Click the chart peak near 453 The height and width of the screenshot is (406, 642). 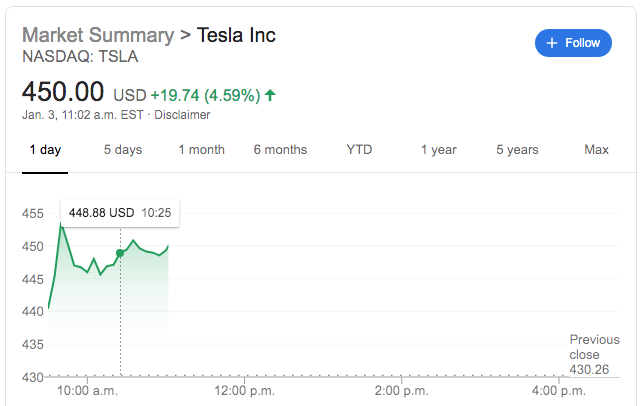coord(61,226)
